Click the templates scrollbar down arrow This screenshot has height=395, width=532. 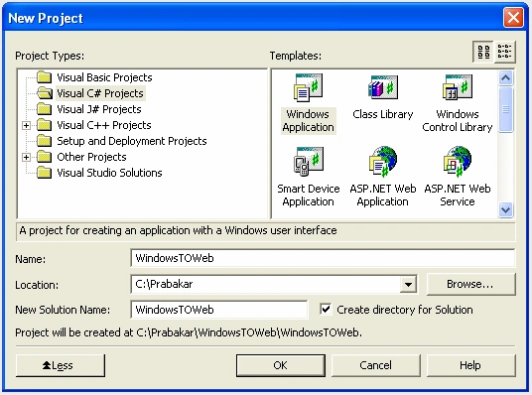point(506,210)
